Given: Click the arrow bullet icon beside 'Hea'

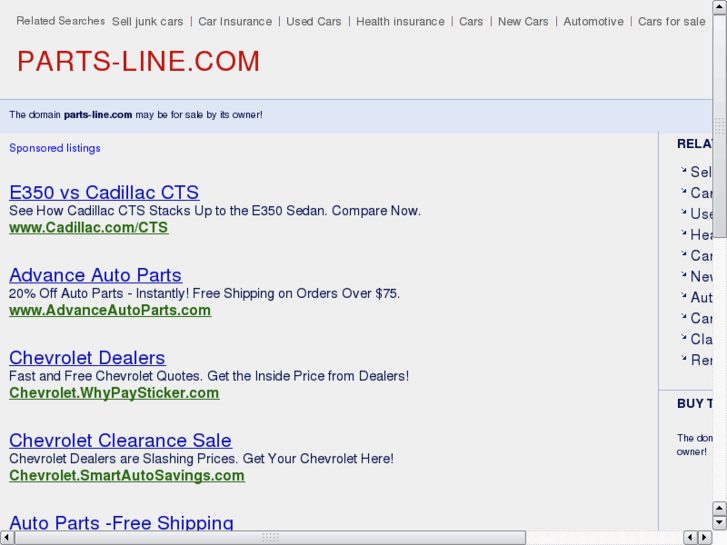Looking at the screenshot, I should 683,232.
